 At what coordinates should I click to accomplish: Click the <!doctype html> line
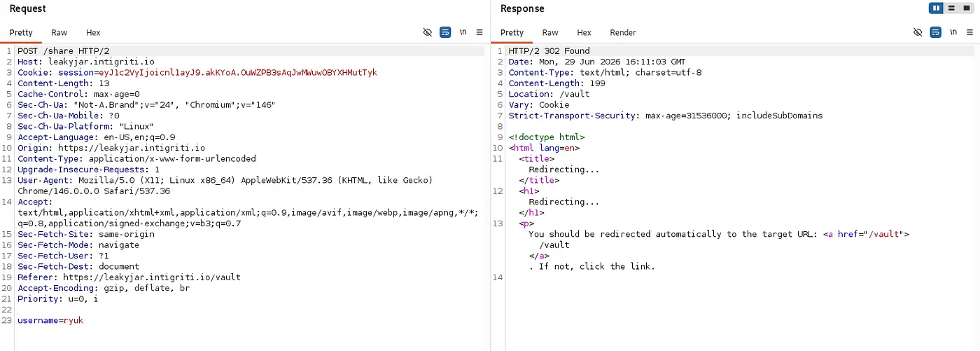click(x=547, y=137)
